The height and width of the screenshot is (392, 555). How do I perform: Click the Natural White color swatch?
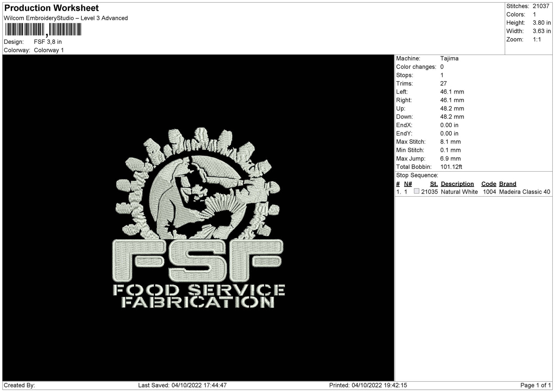(x=416, y=191)
